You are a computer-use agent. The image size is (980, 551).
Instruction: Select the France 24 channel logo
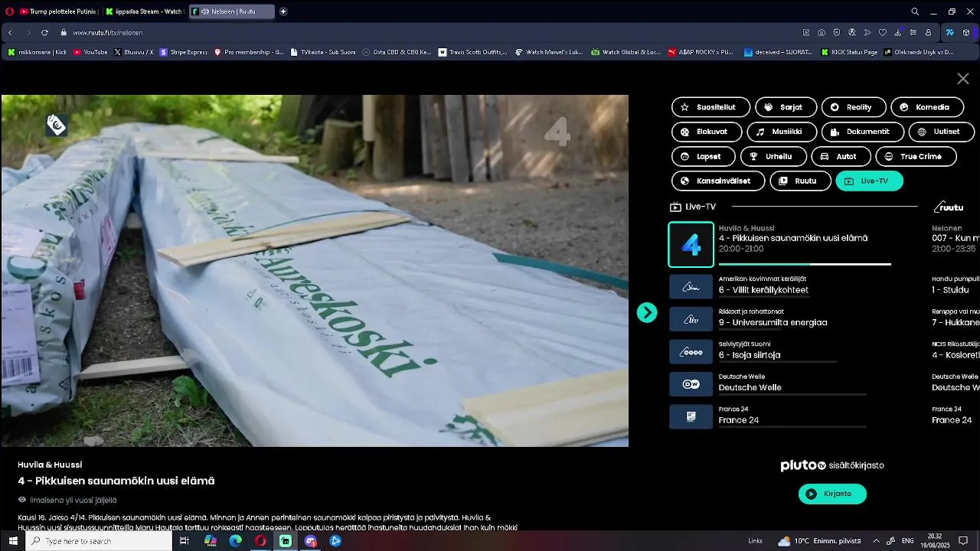[691, 417]
